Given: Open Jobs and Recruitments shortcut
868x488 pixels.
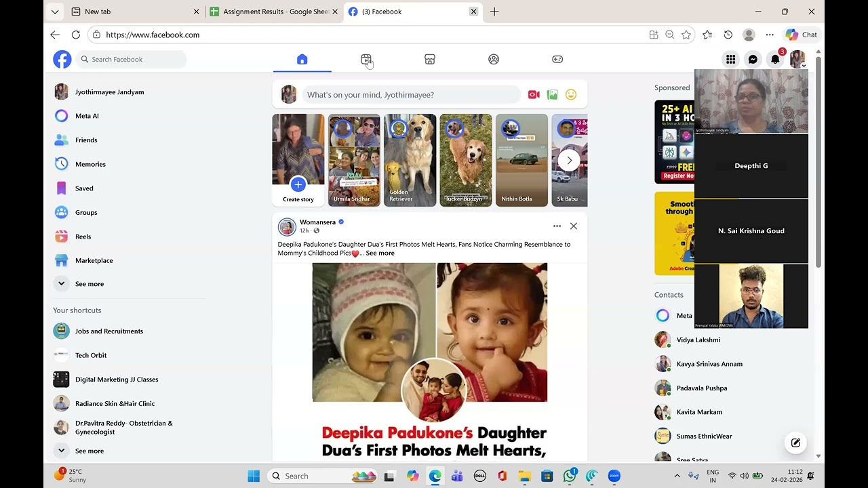Looking at the screenshot, I should tap(108, 331).
